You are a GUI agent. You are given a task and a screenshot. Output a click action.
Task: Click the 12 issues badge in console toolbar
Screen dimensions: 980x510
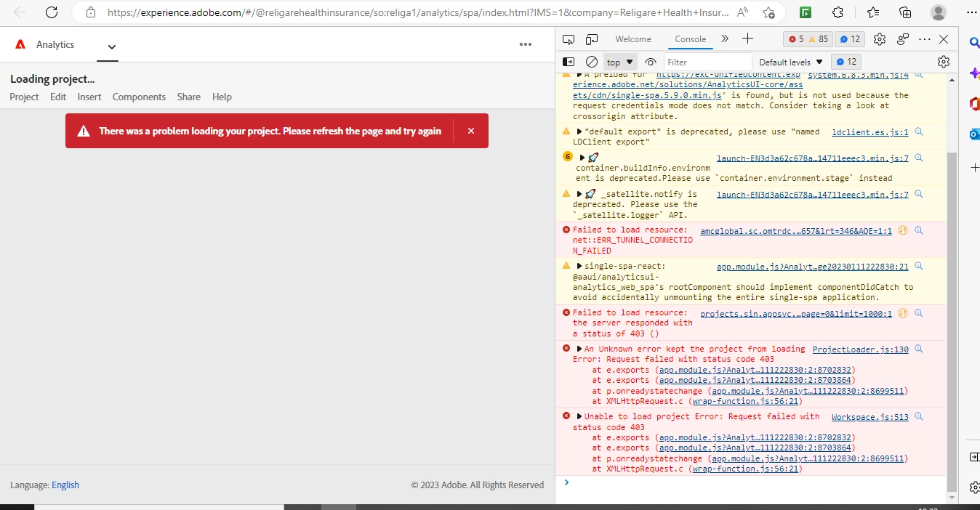(846, 62)
